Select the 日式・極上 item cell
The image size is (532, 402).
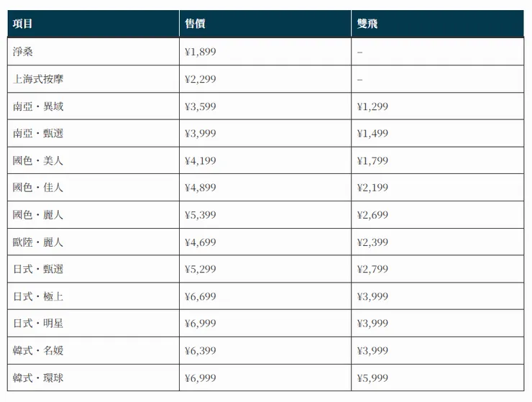pos(93,296)
